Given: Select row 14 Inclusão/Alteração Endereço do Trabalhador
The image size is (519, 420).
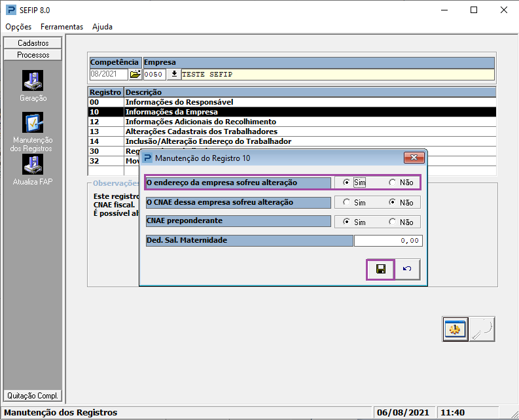Looking at the screenshot, I should coord(293,141).
